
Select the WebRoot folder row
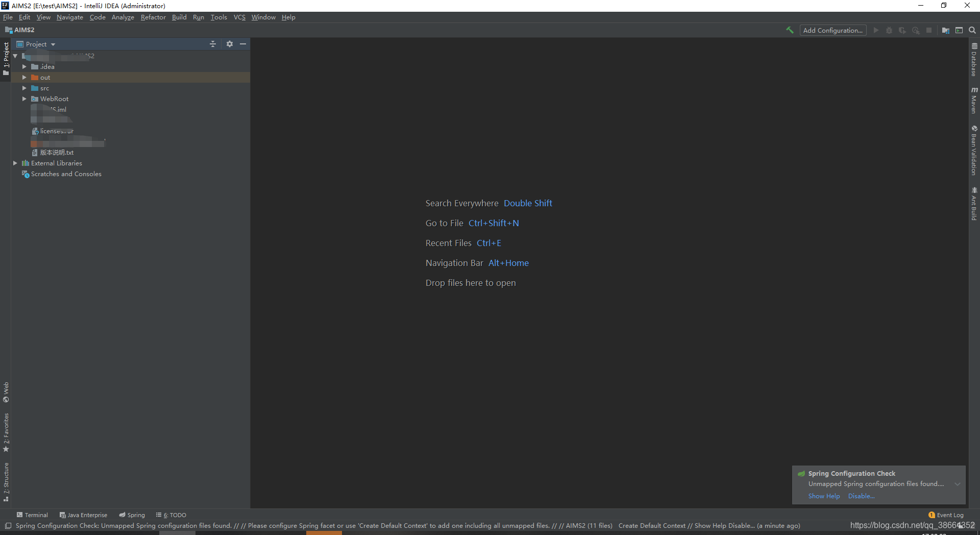[130, 99]
